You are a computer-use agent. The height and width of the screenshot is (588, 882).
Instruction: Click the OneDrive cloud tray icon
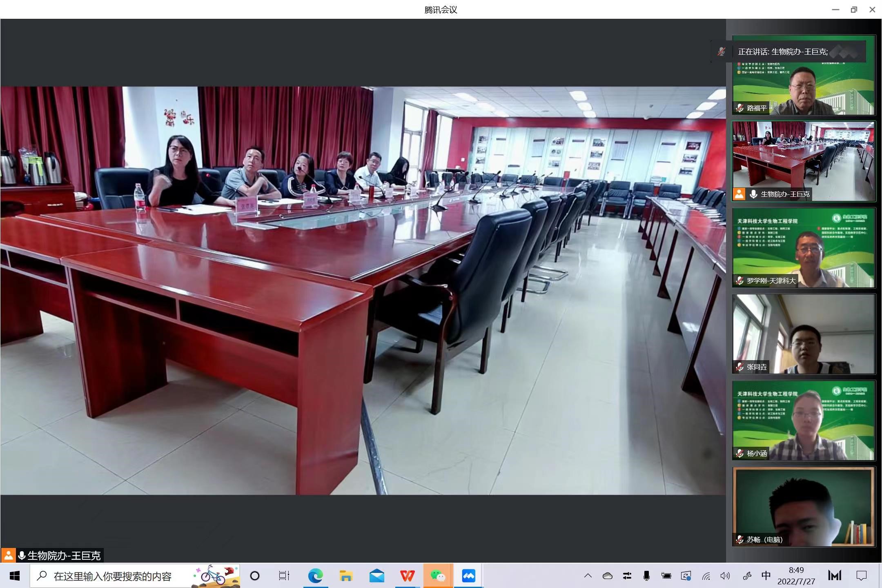tap(607, 576)
